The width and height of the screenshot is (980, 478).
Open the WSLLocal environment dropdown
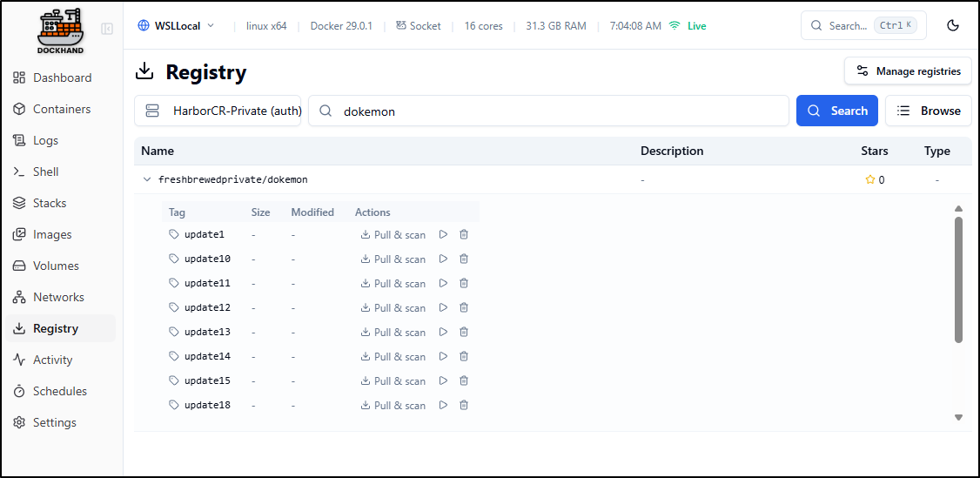[176, 25]
